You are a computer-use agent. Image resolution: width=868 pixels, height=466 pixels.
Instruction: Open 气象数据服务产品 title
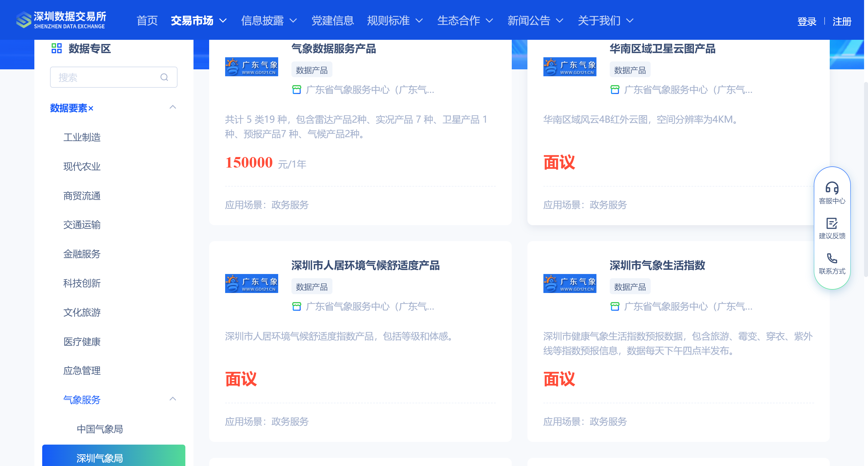click(x=334, y=49)
